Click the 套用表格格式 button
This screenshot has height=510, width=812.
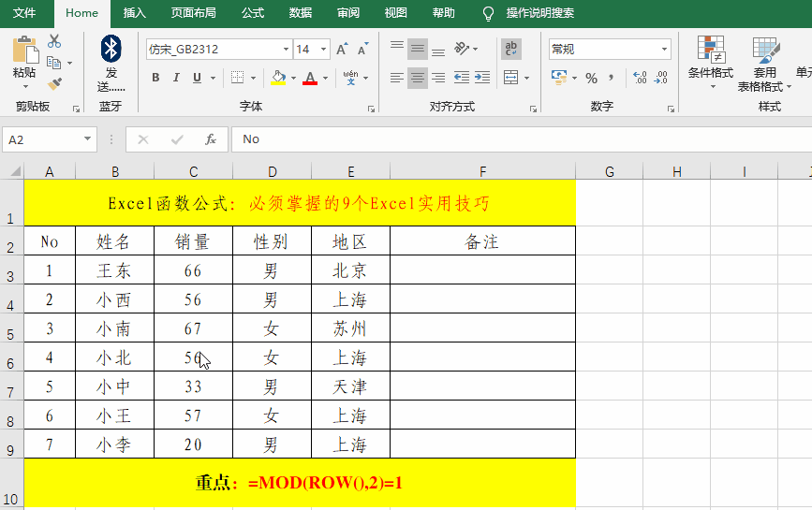point(764,64)
